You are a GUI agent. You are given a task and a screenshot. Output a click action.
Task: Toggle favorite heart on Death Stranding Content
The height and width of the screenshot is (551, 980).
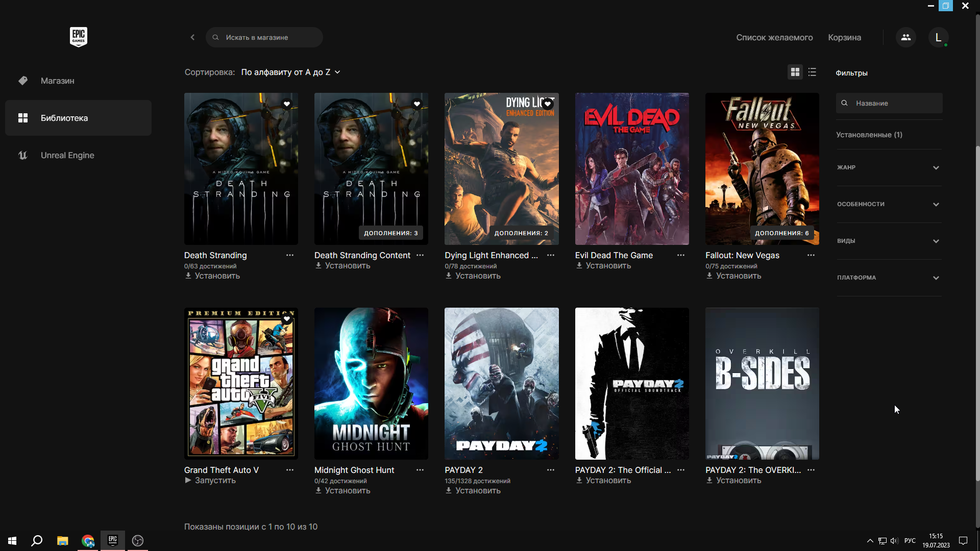coord(417,104)
